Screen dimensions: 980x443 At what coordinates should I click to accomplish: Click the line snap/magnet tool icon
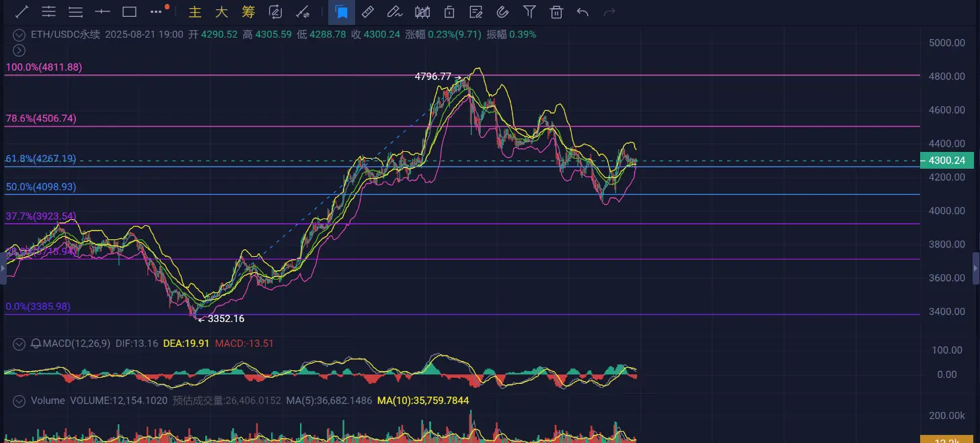click(303, 11)
